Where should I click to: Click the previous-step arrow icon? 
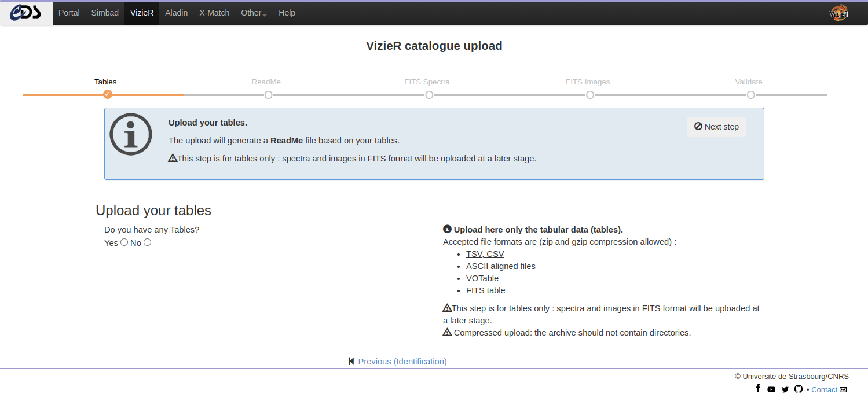(351, 361)
